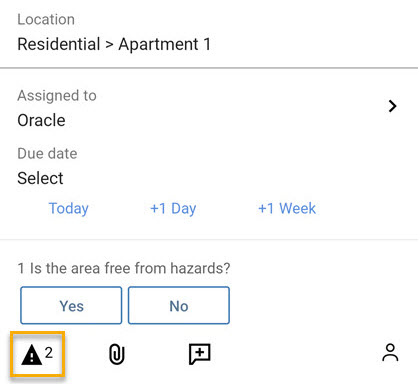418x384 pixels.
Task: Select question 1 hazards text
Action: [124, 268]
